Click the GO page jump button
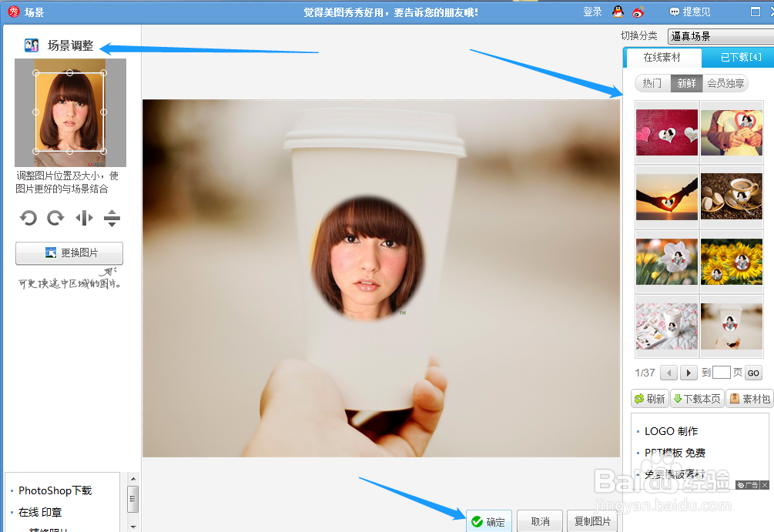The height and width of the screenshot is (532, 774). [753, 373]
